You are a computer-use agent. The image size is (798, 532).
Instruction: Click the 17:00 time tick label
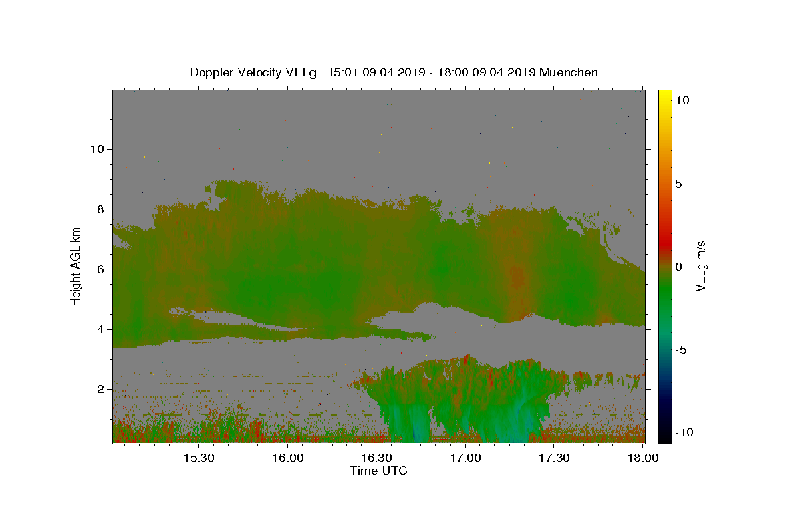coord(465,458)
